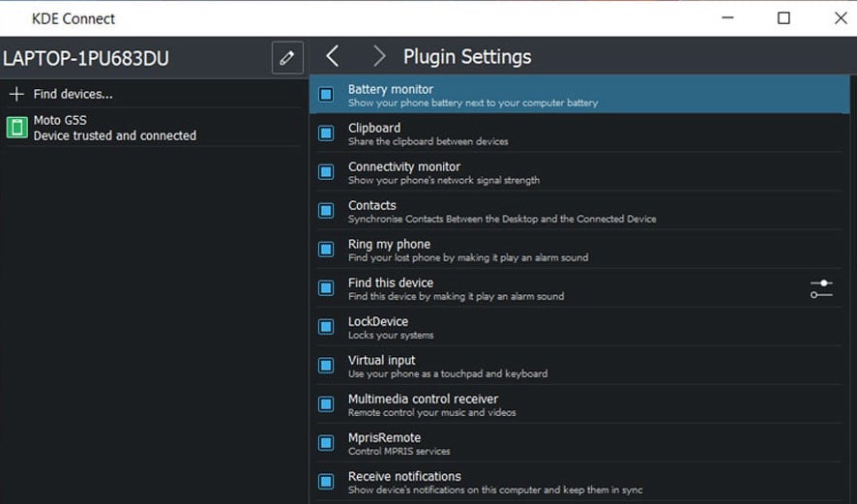Click 'Device trusted and connected' status text
Viewport: 857px width, 504px height.
[x=115, y=135]
